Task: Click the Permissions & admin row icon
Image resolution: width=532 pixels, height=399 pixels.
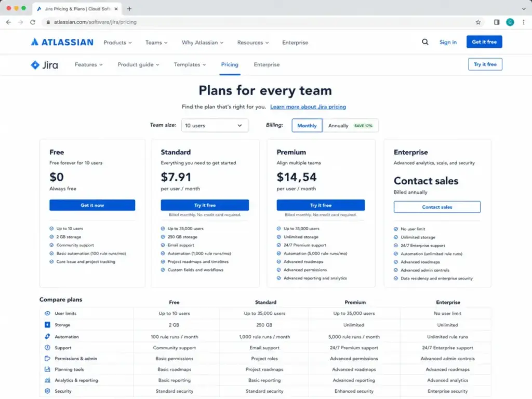Action: 47,358
